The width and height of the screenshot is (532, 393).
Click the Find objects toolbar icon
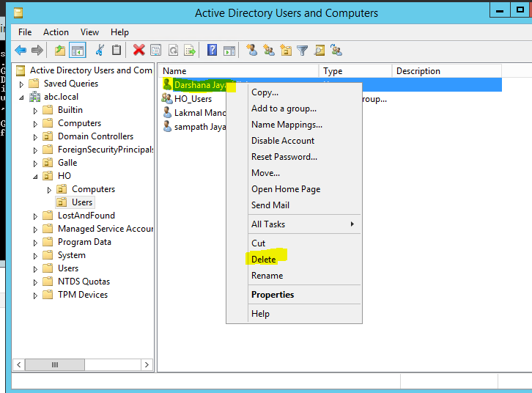point(319,51)
